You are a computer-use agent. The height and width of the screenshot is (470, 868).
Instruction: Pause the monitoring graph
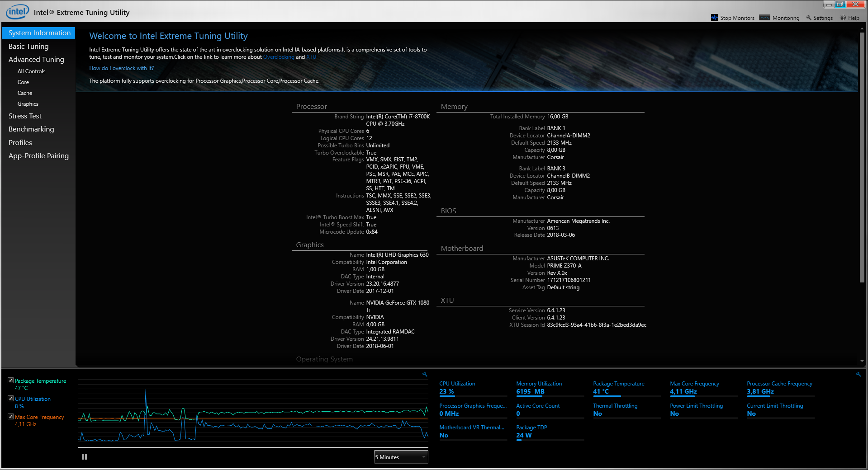pos(84,457)
